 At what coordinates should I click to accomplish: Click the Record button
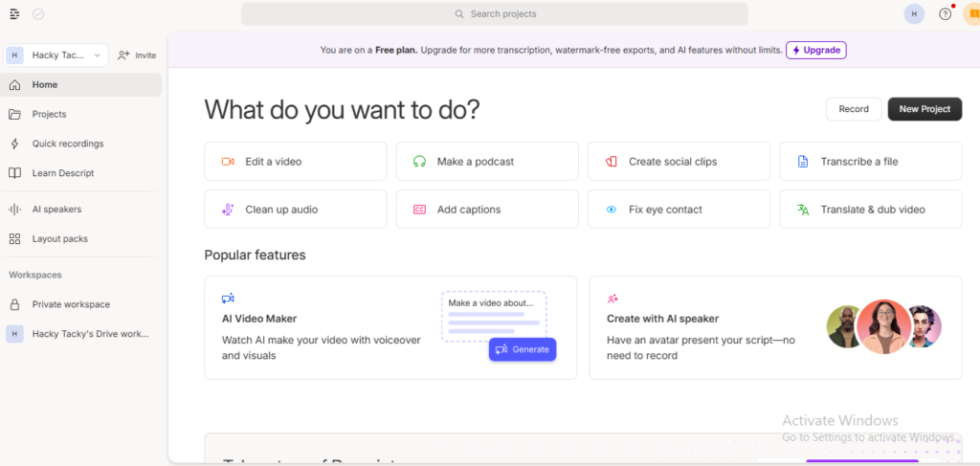click(854, 109)
